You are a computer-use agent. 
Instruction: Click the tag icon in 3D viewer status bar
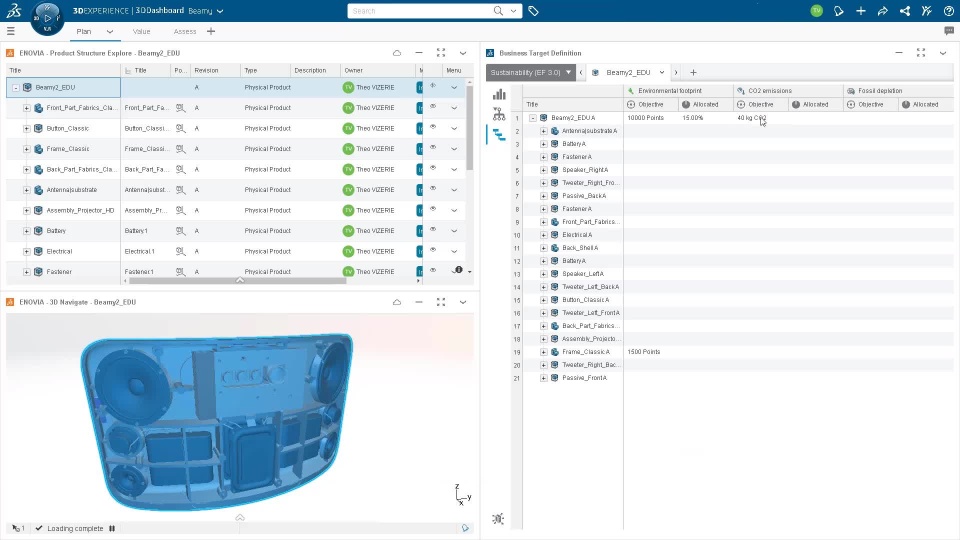tap(465, 528)
